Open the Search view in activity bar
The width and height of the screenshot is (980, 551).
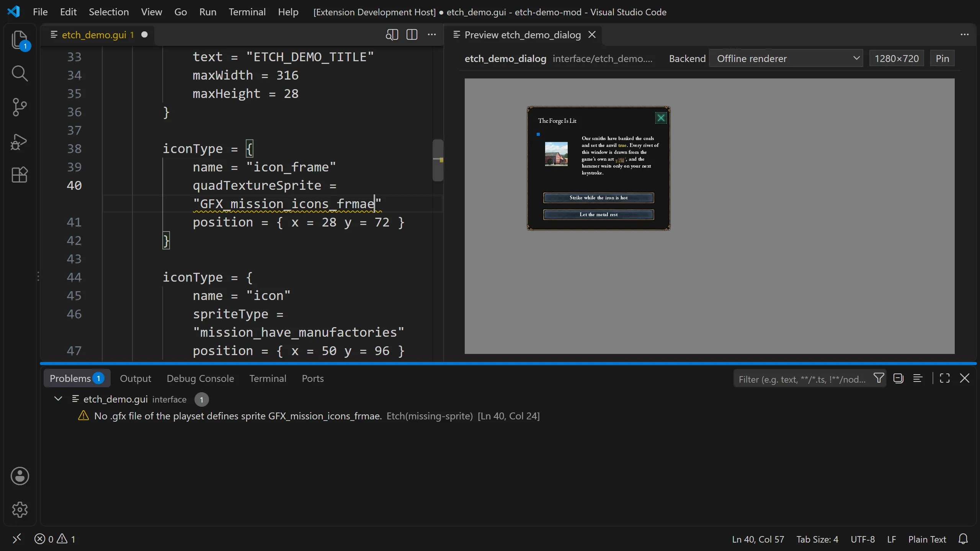tap(20, 73)
